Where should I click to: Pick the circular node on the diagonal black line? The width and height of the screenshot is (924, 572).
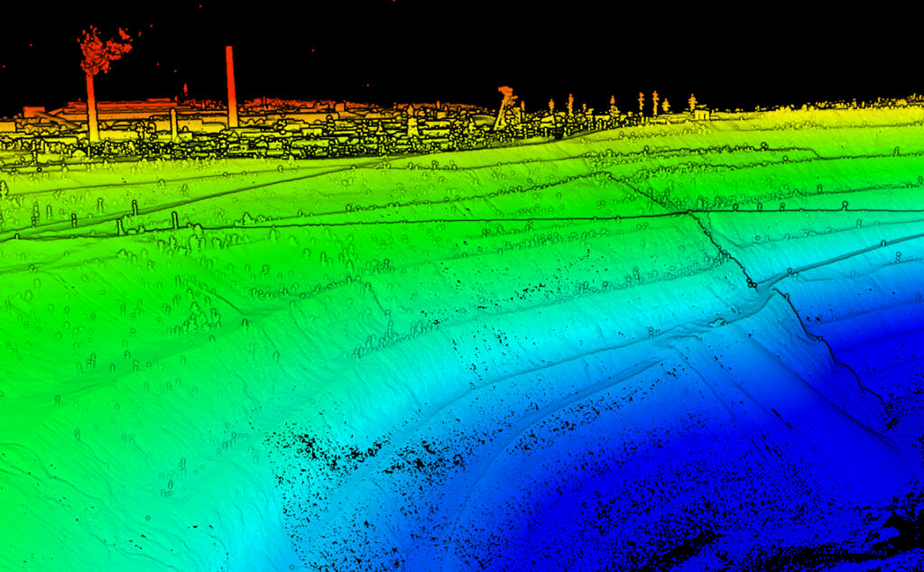click(x=751, y=283)
